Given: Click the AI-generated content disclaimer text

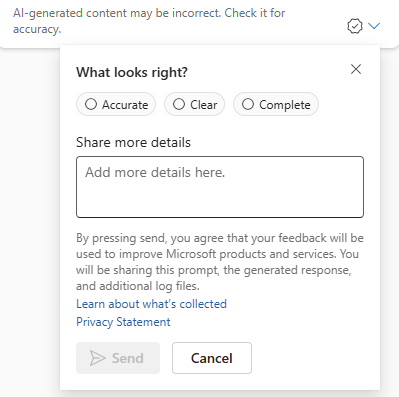Looking at the screenshot, I should (149, 21).
